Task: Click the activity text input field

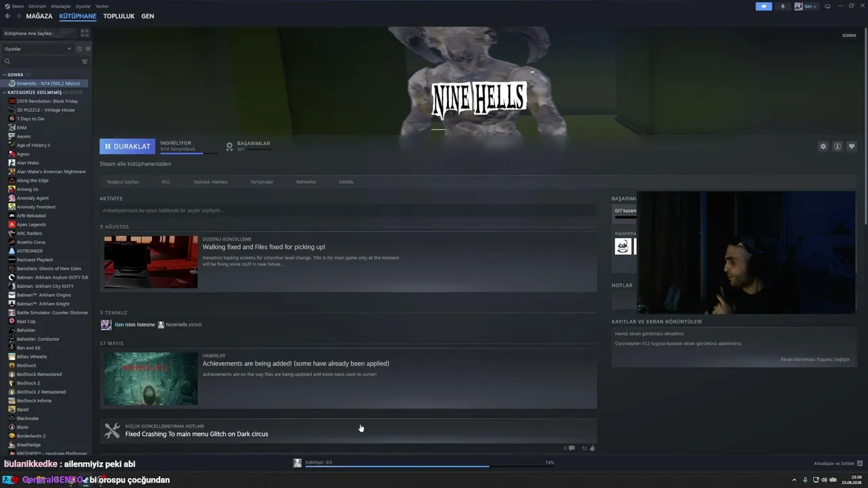Action: click(349, 211)
